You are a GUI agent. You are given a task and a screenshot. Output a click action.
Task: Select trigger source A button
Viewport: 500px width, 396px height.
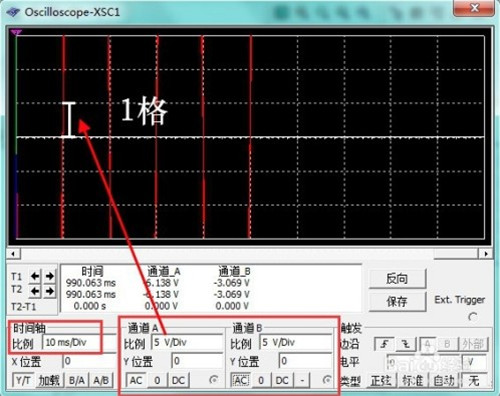(428, 344)
